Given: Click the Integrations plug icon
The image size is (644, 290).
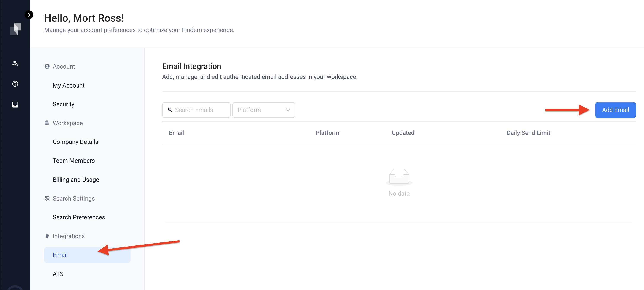Looking at the screenshot, I should [x=47, y=236].
